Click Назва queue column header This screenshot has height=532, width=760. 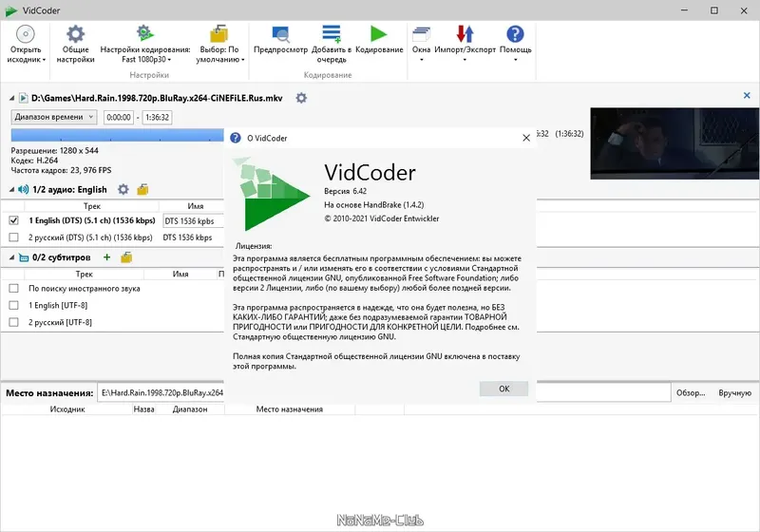click(x=144, y=409)
